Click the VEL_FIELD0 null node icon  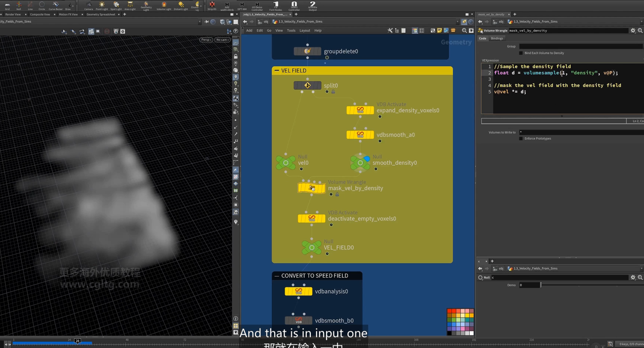coord(312,248)
